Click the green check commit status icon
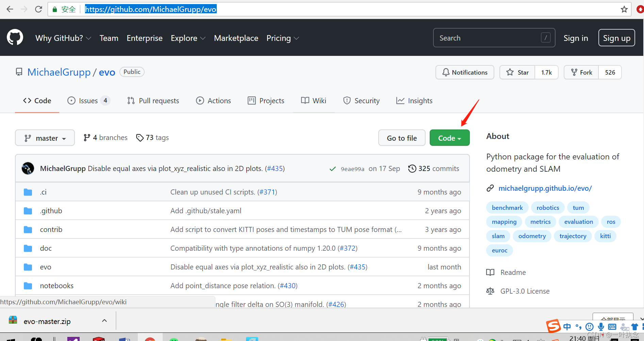 coord(333,169)
